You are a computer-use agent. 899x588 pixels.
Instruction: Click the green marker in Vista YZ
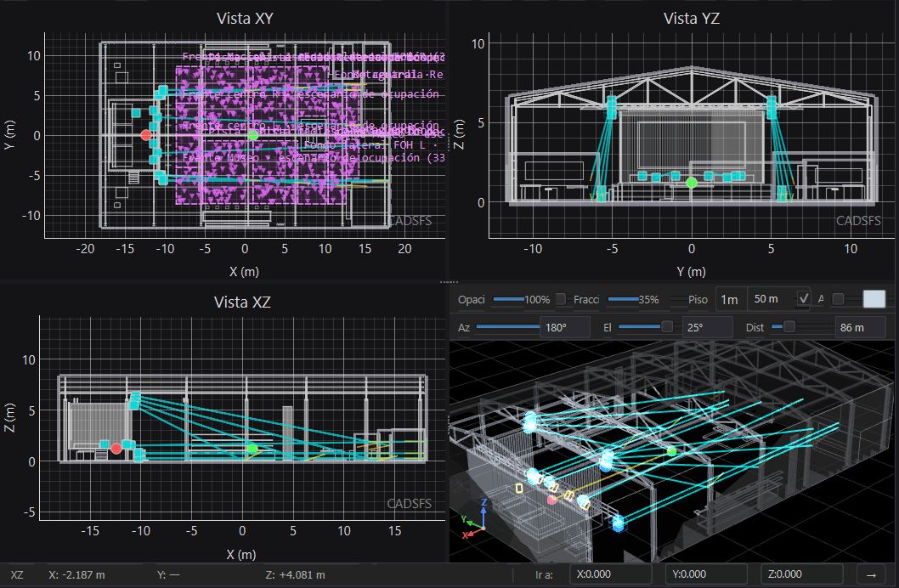point(692,183)
